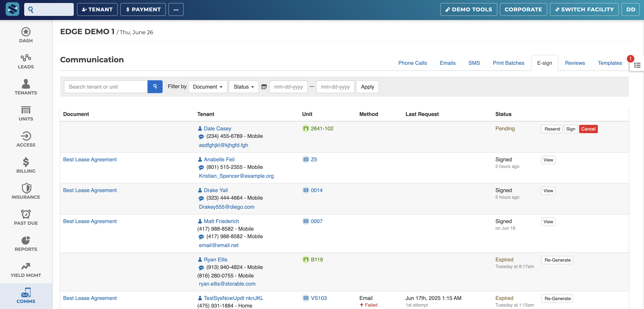
Task: Open Anabelle Feil's Best Lease Agreement link
Action: (90, 159)
